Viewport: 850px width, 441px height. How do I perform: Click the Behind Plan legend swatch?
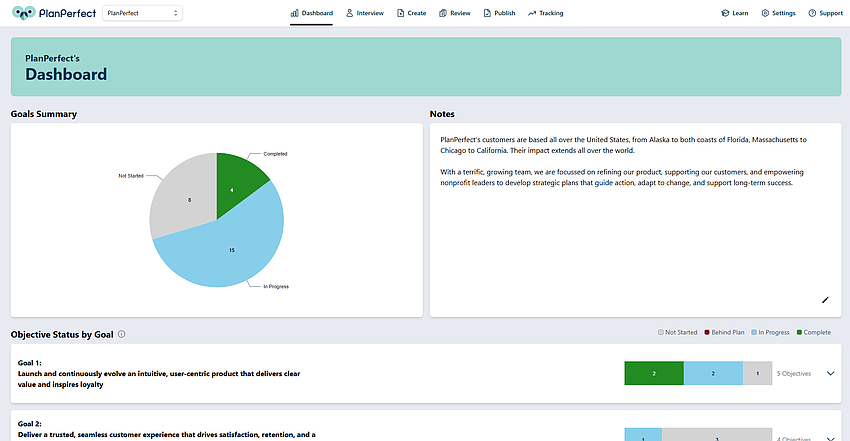[x=707, y=332]
